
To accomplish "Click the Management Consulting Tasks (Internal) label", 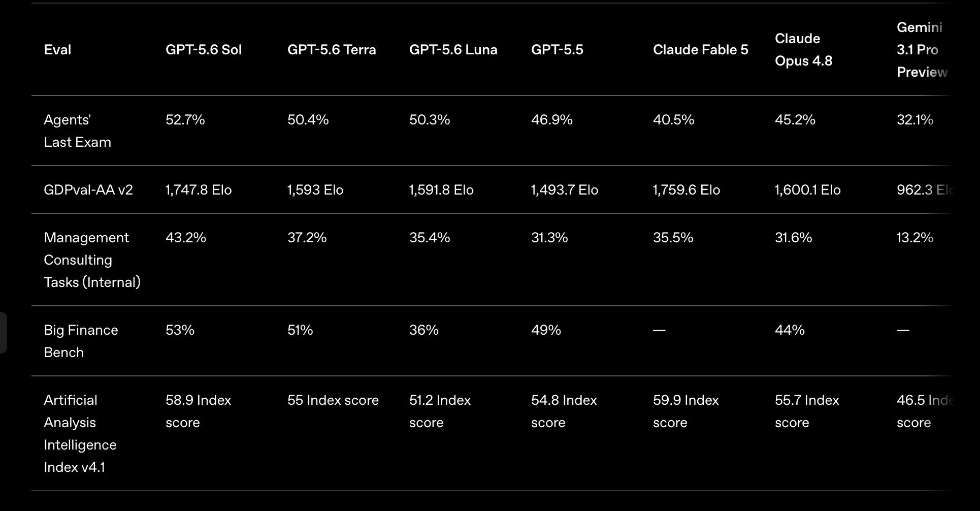I will coord(92,260).
